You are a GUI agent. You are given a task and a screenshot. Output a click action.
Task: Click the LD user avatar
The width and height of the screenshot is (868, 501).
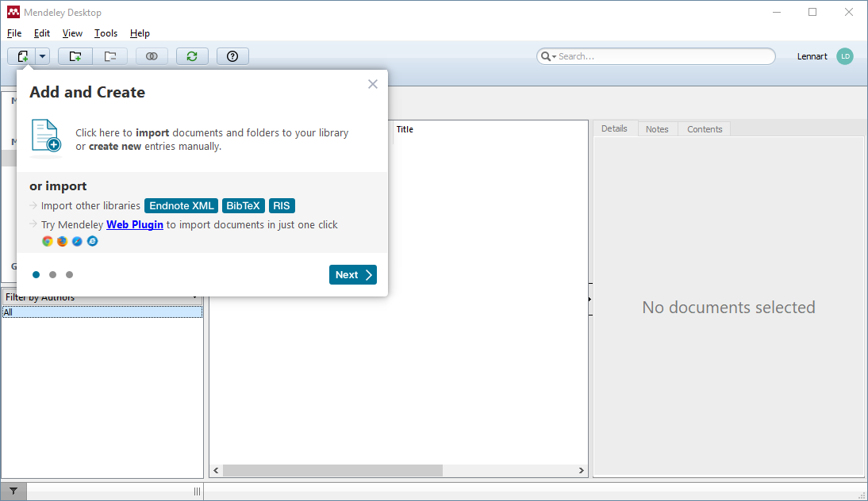tap(845, 56)
